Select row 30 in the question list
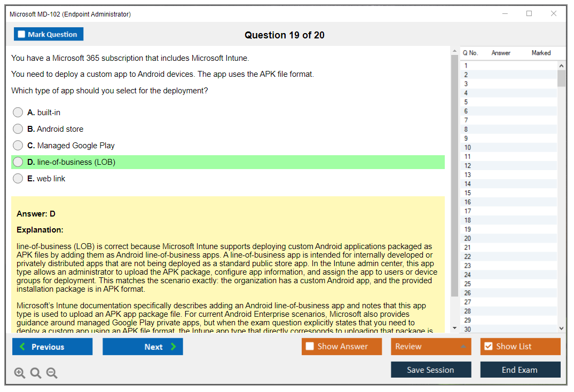 click(509, 329)
